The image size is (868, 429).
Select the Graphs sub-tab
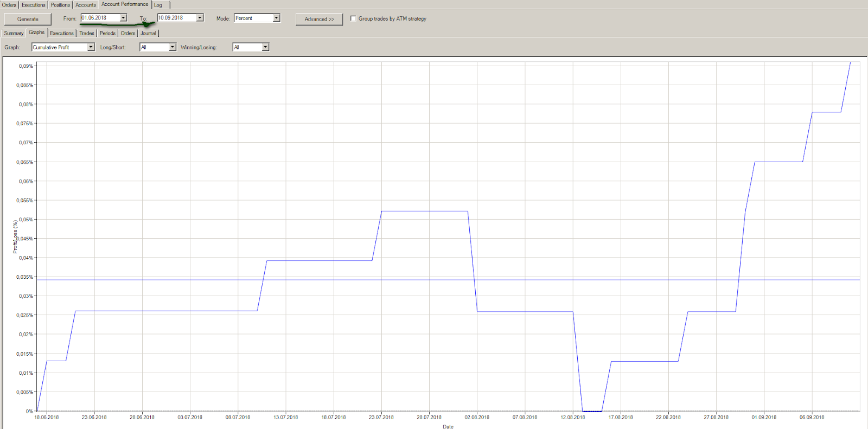(37, 33)
